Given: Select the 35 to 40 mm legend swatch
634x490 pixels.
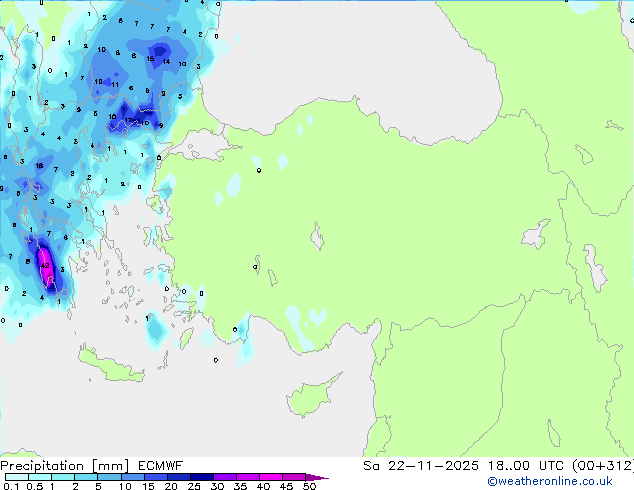Looking at the screenshot, I should point(247,477).
